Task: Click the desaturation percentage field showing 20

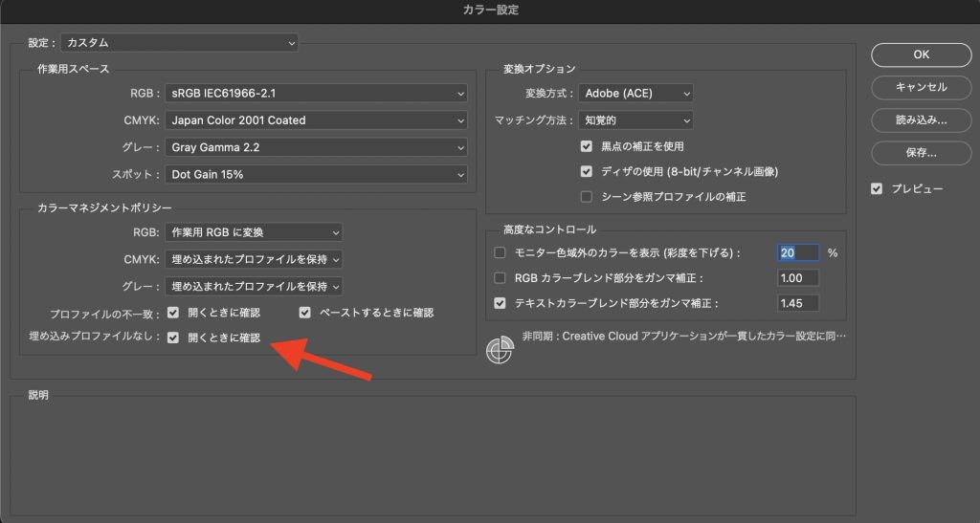Action: 798,253
